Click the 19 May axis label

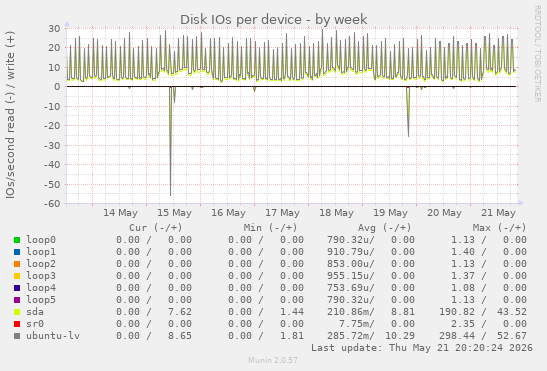(x=390, y=213)
